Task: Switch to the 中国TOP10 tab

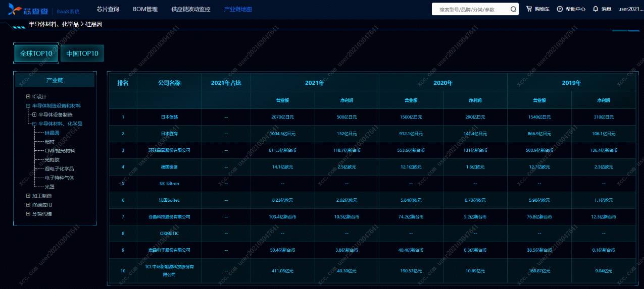Action: 82,53
